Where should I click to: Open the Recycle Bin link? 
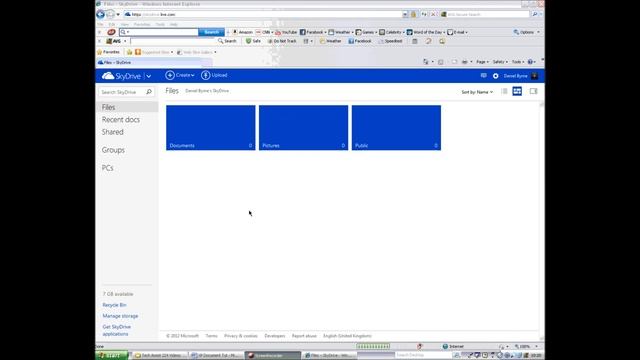[114, 305]
